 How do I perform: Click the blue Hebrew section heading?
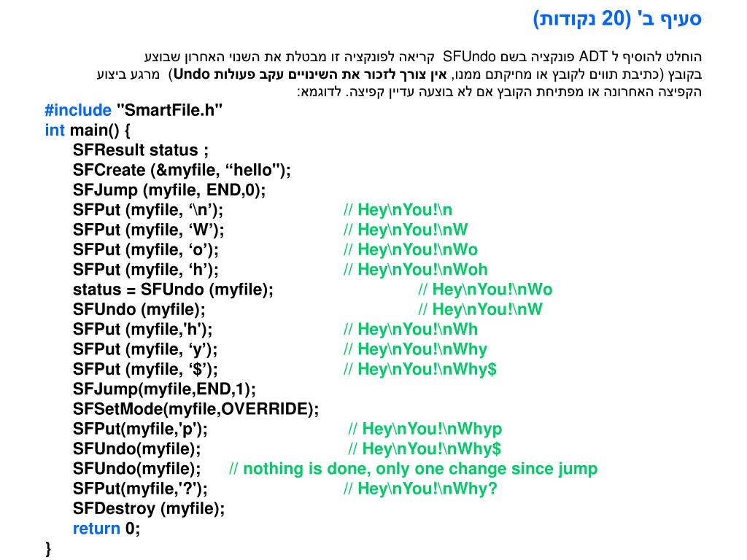coord(617,18)
